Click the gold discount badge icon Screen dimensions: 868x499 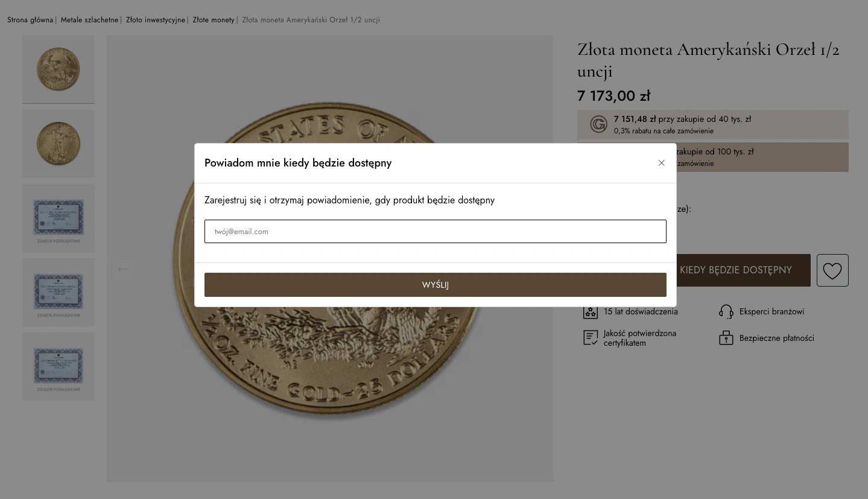598,124
